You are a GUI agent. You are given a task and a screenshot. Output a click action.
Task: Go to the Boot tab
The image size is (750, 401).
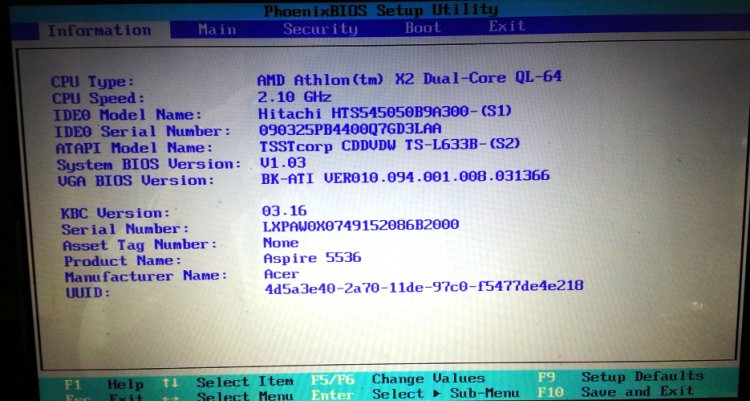tap(423, 27)
